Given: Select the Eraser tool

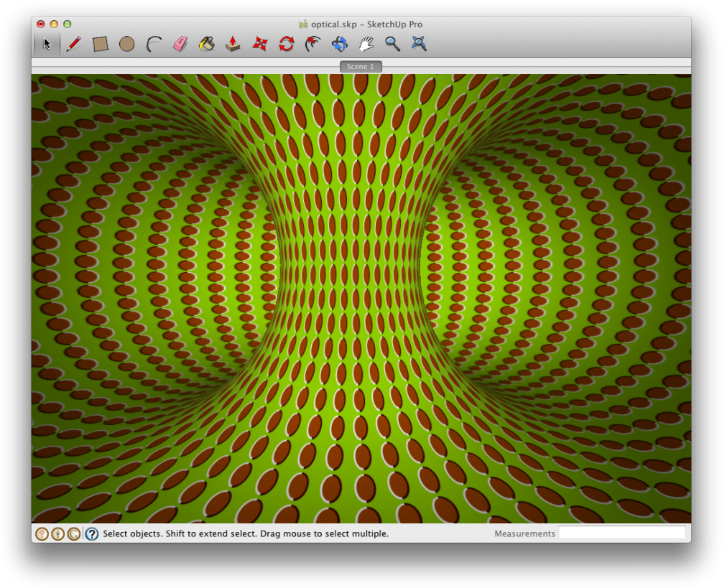Looking at the screenshot, I should pyautogui.click(x=180, y=43).
